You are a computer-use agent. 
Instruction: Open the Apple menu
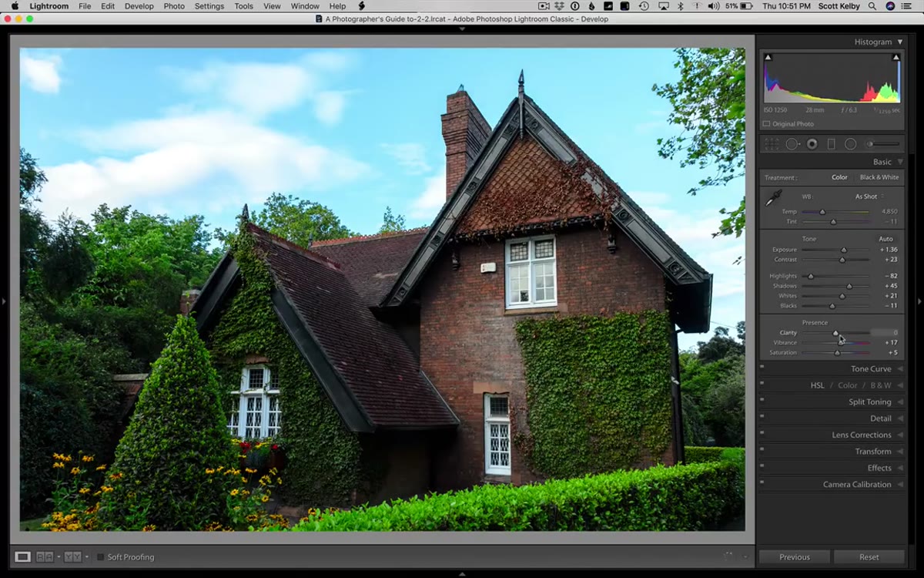(x=15, y=6)
